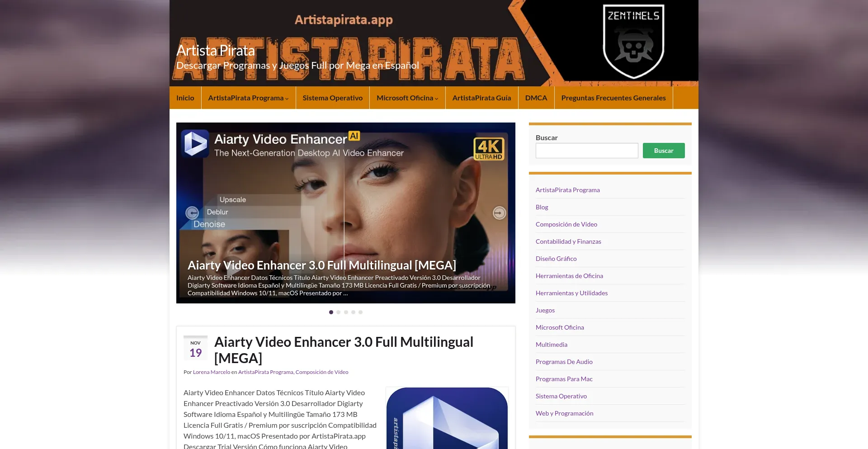
Task: Go to the Inicio menu item
Action: point(185,98)
